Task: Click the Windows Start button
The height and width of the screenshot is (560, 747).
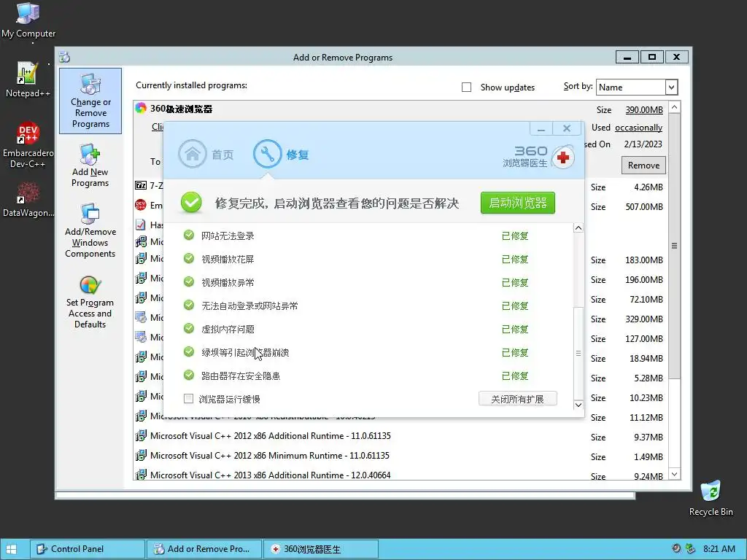Action: pyautogui.click(x=12, y=549)
